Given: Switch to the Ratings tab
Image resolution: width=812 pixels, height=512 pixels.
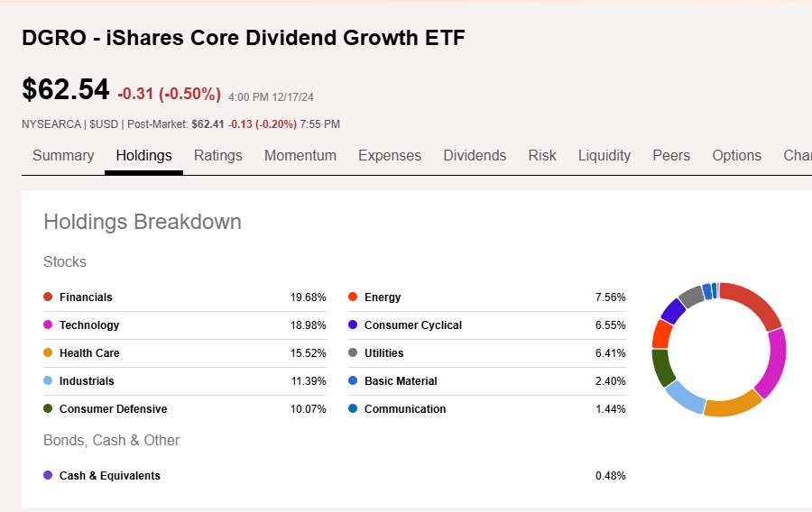Looking at the screenshot, I should point(218,155).
